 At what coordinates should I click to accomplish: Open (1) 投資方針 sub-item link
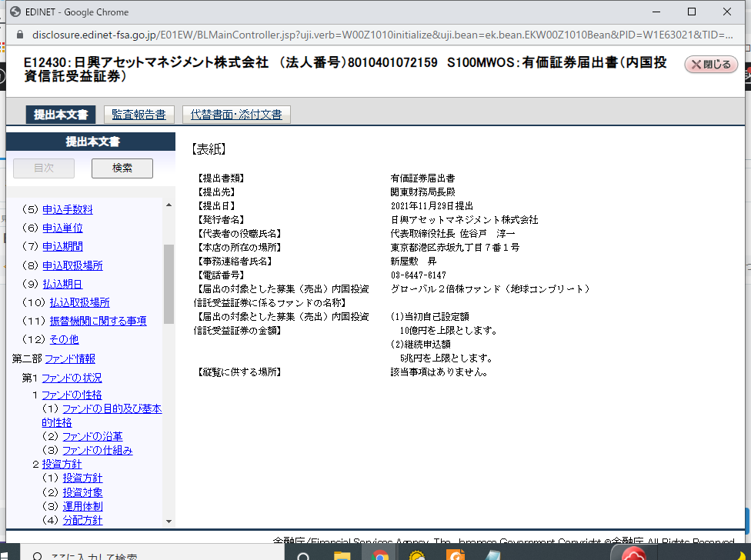click(82, 478)
